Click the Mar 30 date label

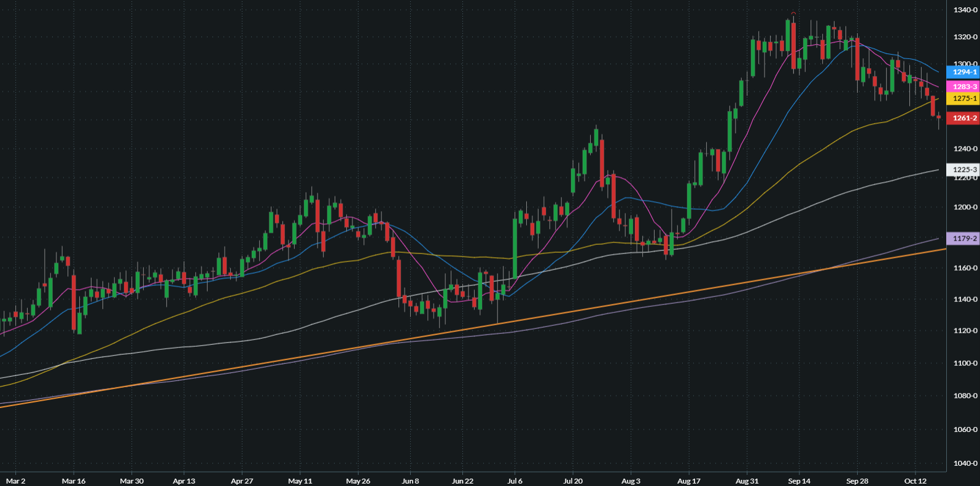pyautogui.click(x=131, y=481)
